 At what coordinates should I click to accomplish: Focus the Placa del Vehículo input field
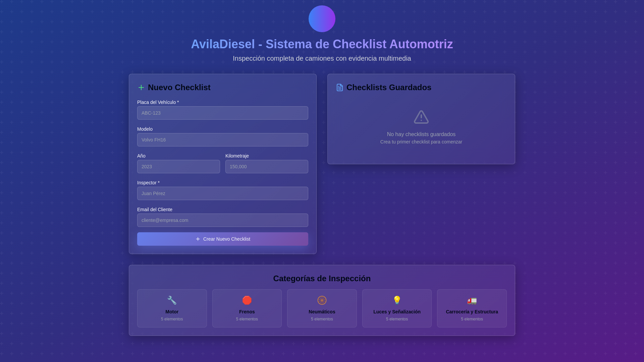[223, 113]
